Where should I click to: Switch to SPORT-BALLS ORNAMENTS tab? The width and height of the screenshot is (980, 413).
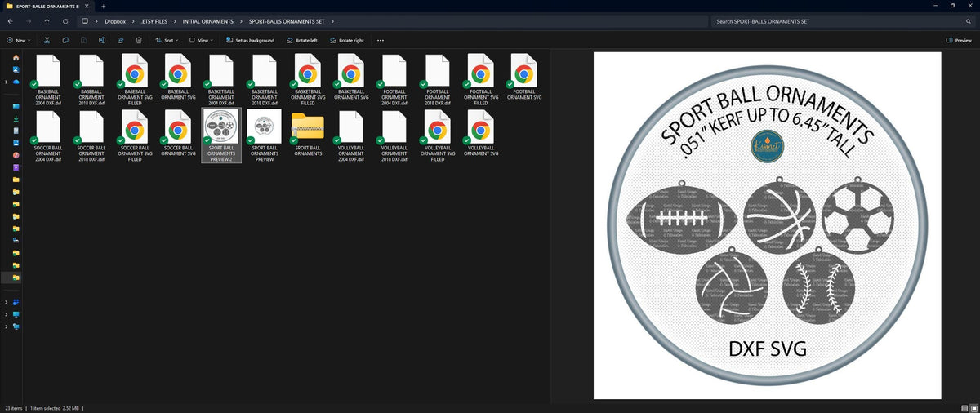47,6
